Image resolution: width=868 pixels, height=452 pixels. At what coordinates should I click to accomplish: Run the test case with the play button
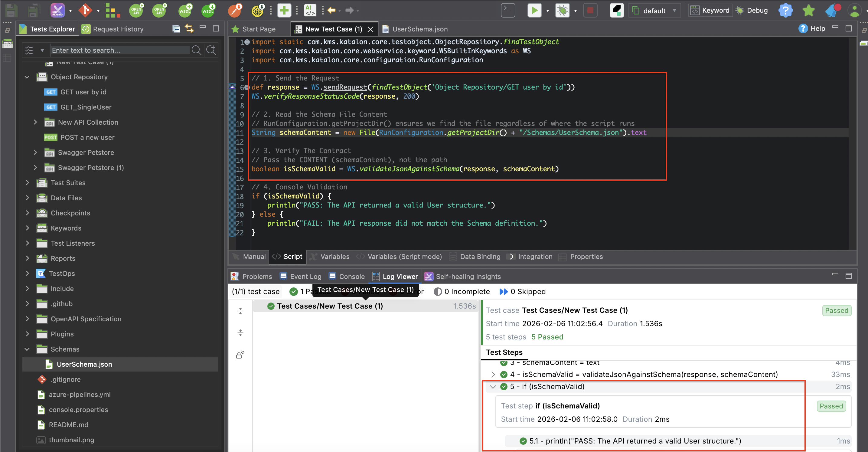pyautogui.click(x=534, y=10)
